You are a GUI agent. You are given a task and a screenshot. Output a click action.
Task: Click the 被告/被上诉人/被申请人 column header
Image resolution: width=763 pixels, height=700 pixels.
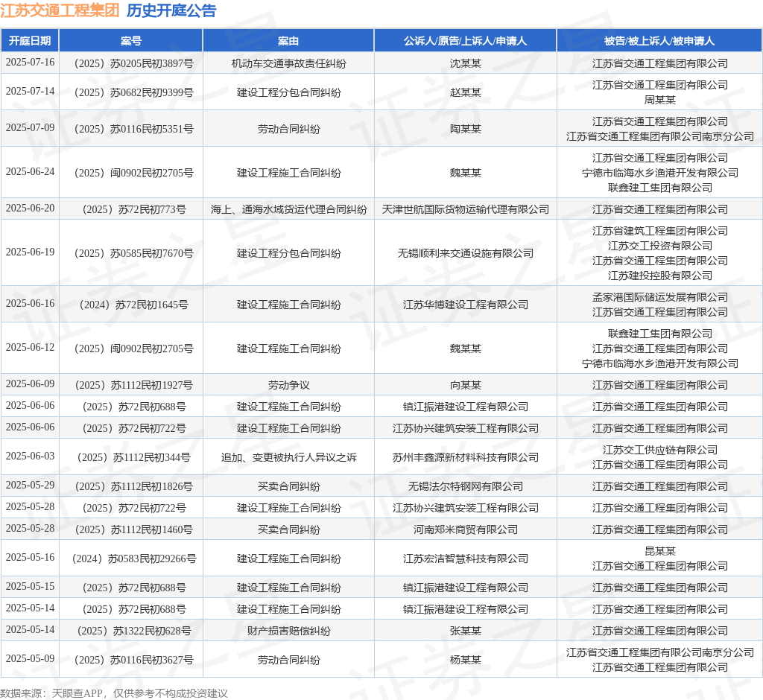click(659, 41)
